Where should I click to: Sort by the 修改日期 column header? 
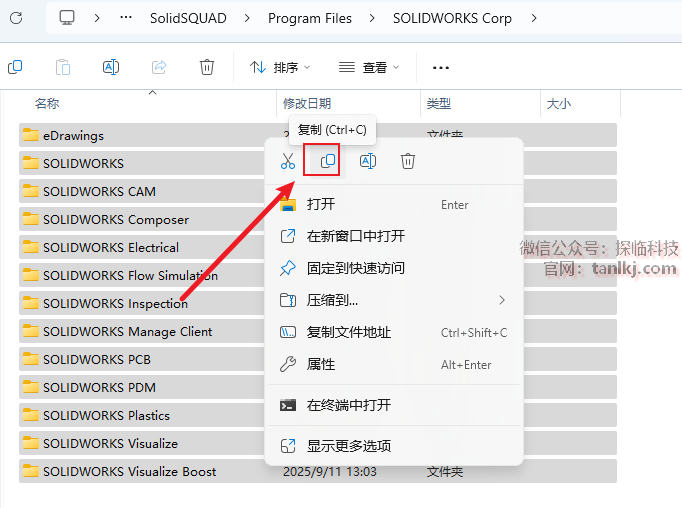pos(307,104)
